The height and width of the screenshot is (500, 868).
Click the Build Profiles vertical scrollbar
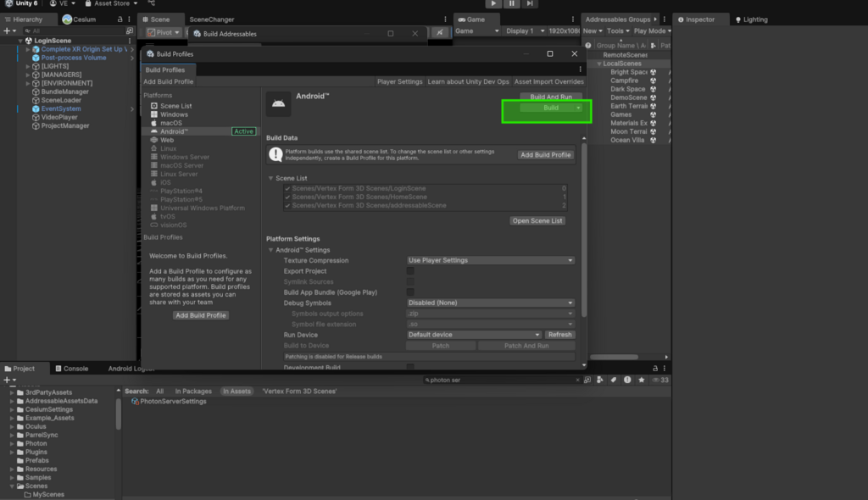584,237
